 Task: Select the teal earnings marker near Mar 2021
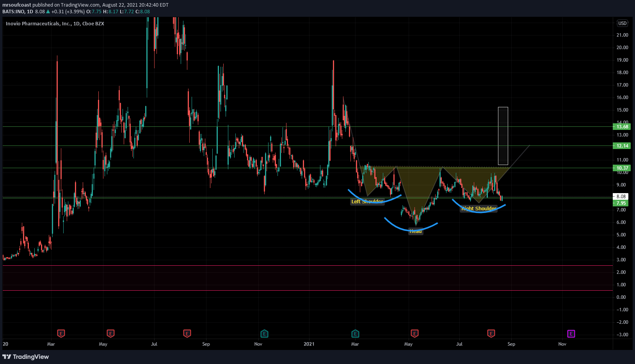tap(355, 334)
